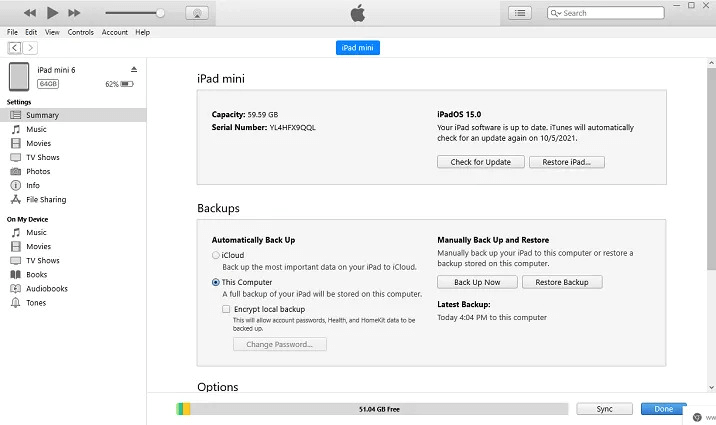Select Audiobooks under On My Device
The width and height of the screenshot is (716, 425).
47,288
